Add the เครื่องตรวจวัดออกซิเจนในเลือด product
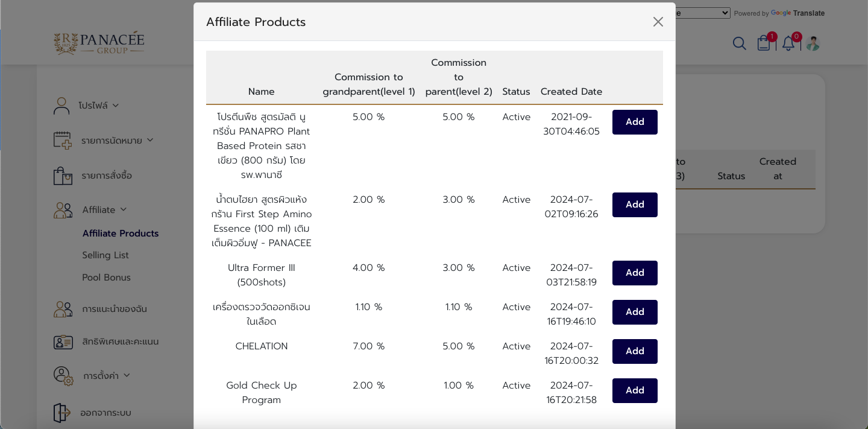This screenshot has height=429, width=868. [x=635, y=312]
